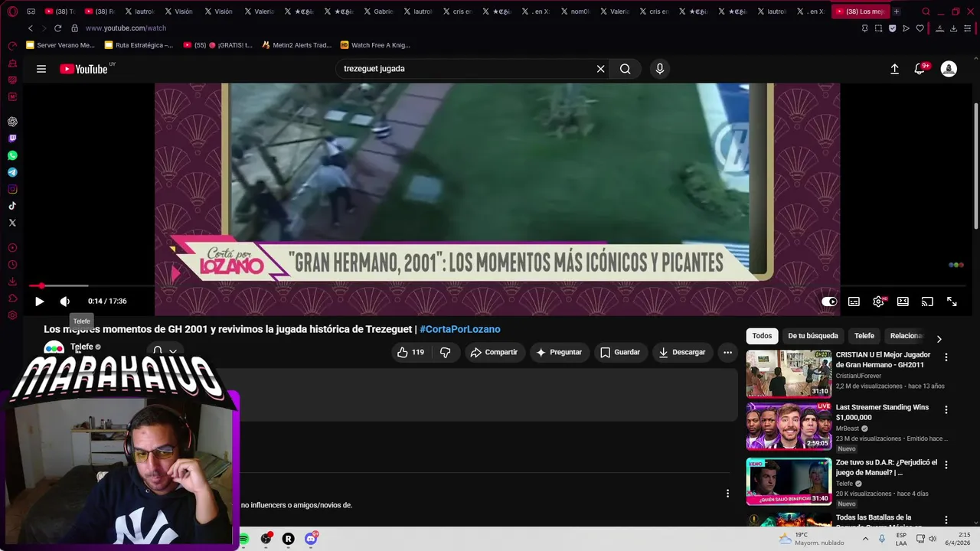Open Spotify from the taskbar

point(243,539)
